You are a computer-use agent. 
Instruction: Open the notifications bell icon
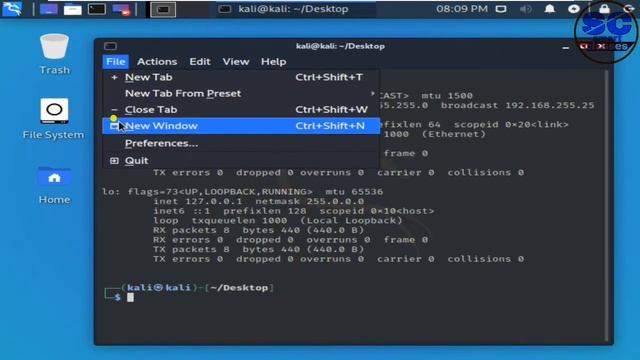[550, 9]
